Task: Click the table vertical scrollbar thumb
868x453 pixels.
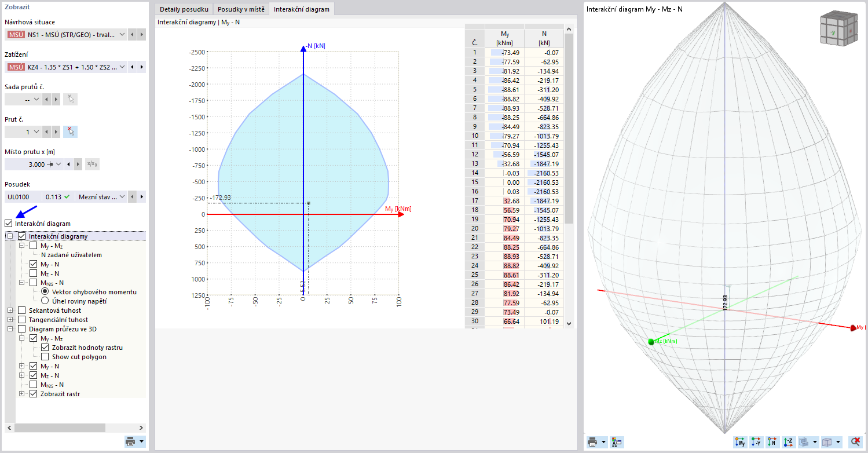Action: click(568, 129)
